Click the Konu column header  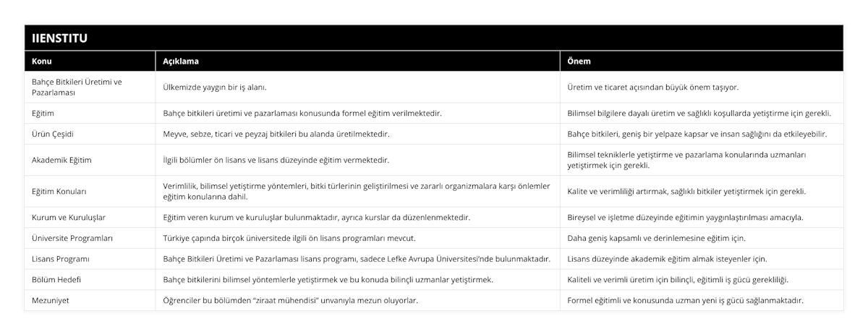[42, 62]
